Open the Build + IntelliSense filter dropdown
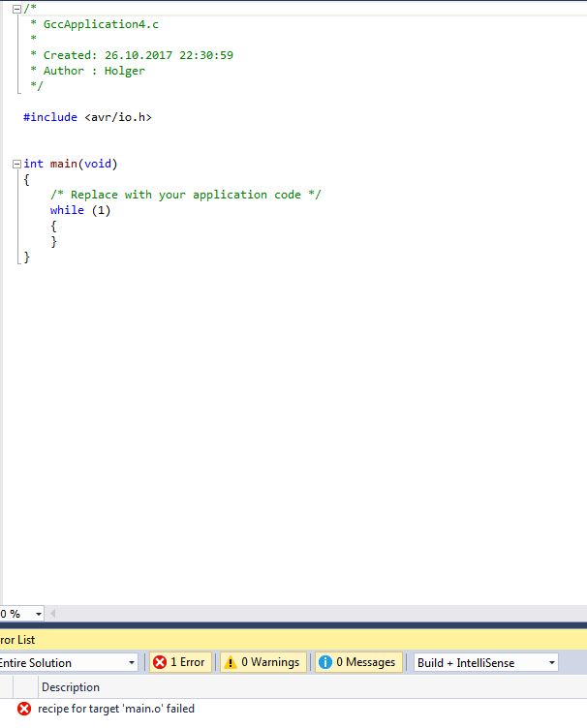Screen dimensions: 587x728 485,662
